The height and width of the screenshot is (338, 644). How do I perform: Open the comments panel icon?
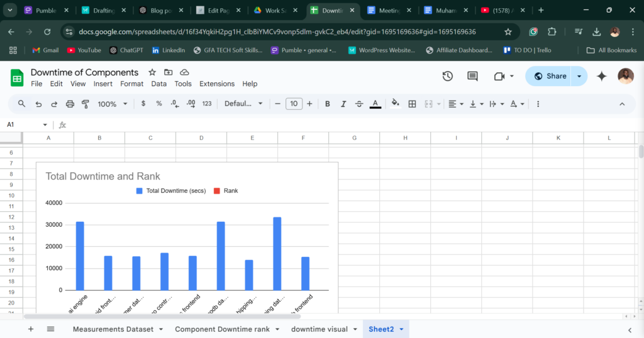pyautogui.click(x=472, y=76)
